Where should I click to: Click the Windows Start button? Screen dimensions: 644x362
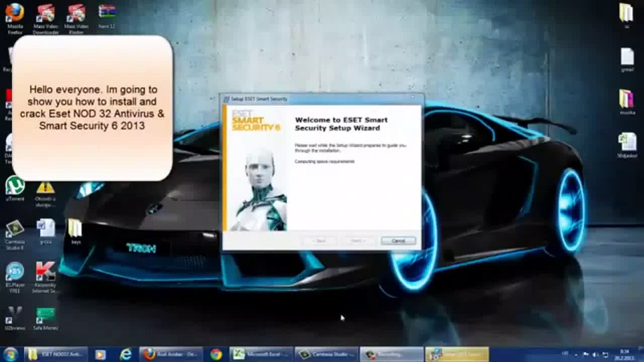10,354
